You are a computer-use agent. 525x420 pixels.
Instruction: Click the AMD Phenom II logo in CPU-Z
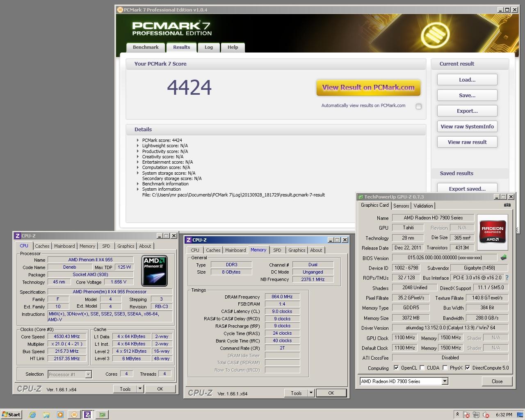coord(154,271)
